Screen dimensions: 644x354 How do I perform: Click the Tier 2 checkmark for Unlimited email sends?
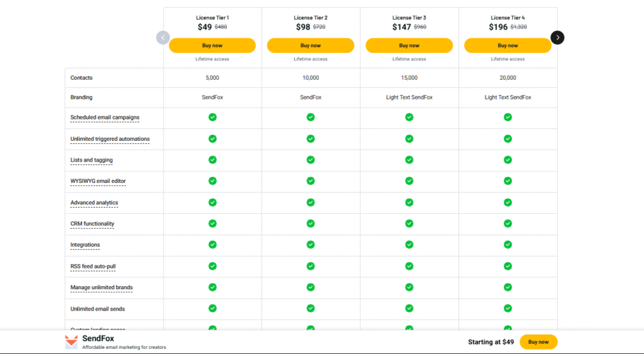311,308
